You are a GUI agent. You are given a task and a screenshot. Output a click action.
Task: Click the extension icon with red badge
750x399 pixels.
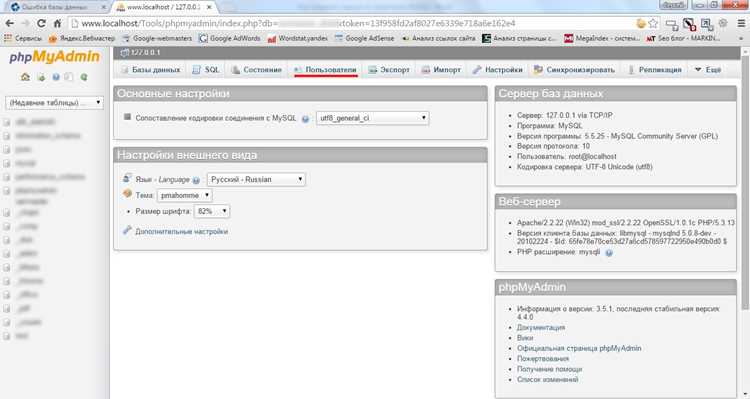point(689,24)
